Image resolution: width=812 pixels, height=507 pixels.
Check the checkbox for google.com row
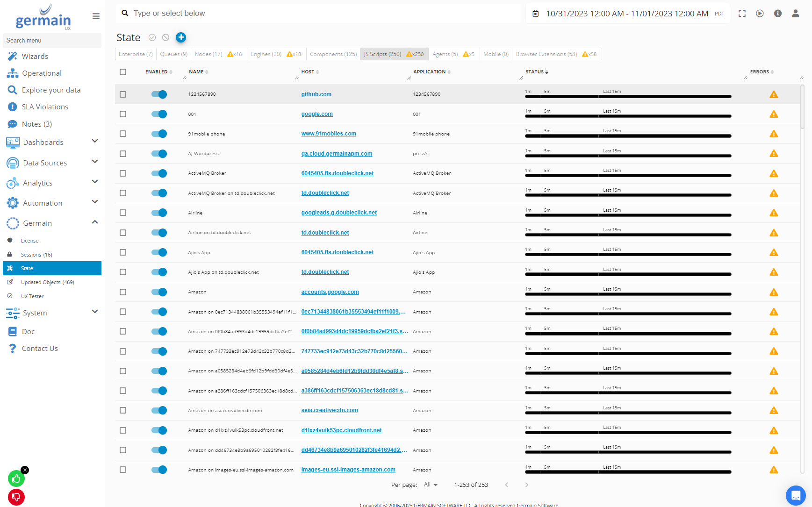tap(123, 114)
